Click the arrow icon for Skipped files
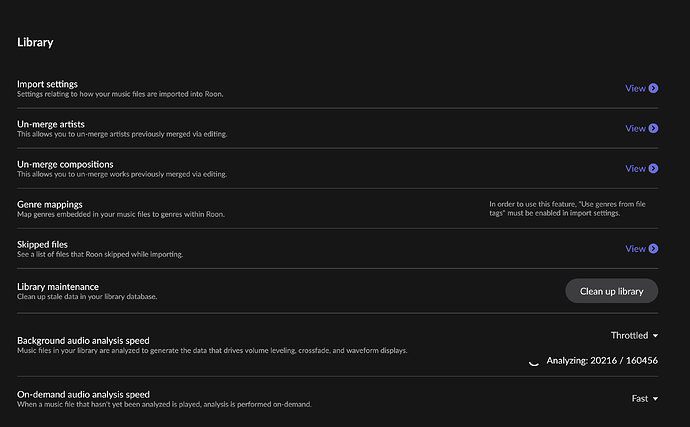Viewport: 690px width, 427px height. [653, 248]
